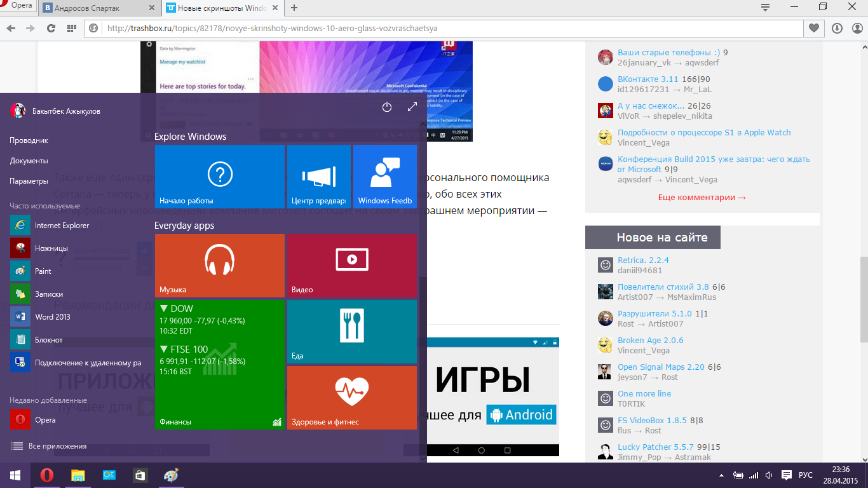Open Повелители стихий 3.8 link
The image size is (868, 488).
(x=663, y=287)
